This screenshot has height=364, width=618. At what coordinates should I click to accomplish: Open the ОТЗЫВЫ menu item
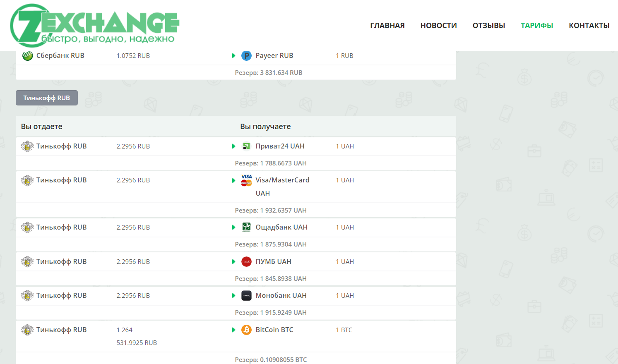[x=489, y=26]
